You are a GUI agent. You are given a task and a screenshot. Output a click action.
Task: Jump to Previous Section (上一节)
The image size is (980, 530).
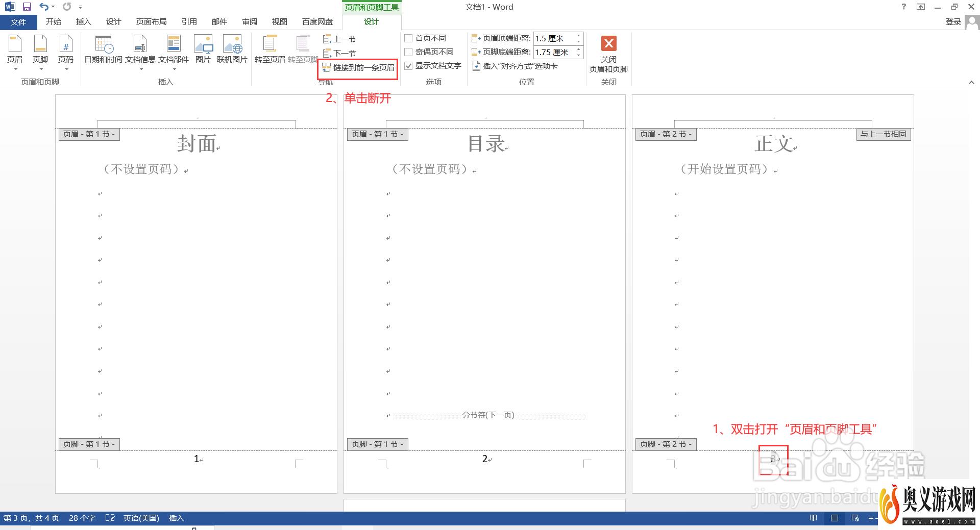click(339, 39)
